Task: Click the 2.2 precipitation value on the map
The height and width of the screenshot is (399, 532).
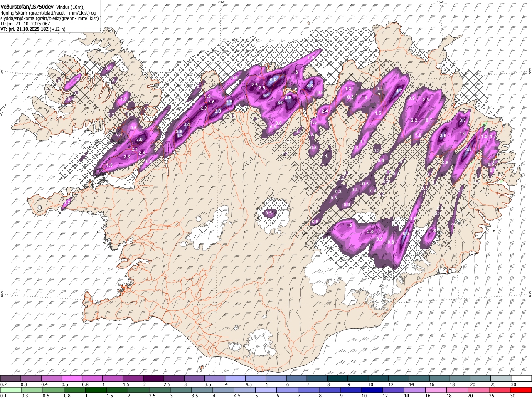Action: pos(414,120)
